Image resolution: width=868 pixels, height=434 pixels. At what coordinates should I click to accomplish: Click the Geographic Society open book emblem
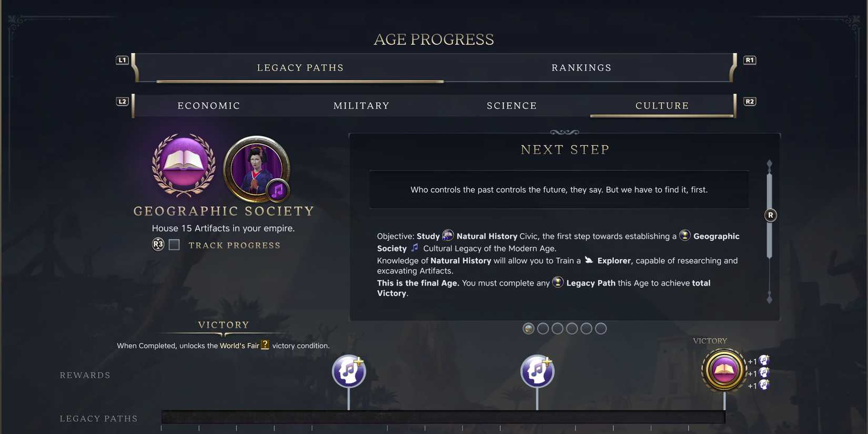click(184, 165)
